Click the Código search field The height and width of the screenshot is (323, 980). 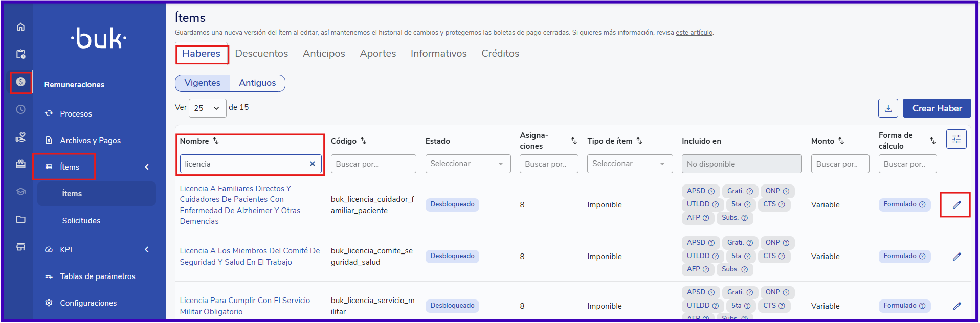[x=373, y=164]
